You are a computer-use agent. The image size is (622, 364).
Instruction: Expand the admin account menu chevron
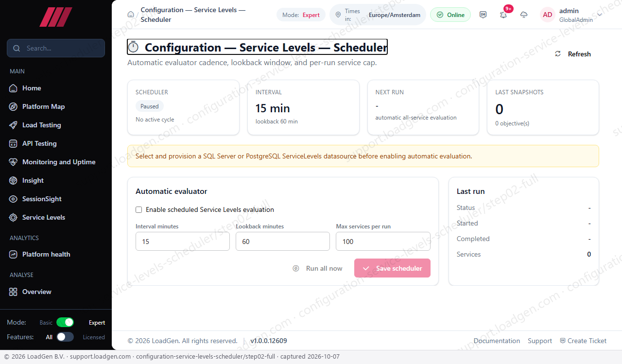[x=600, y=15]
